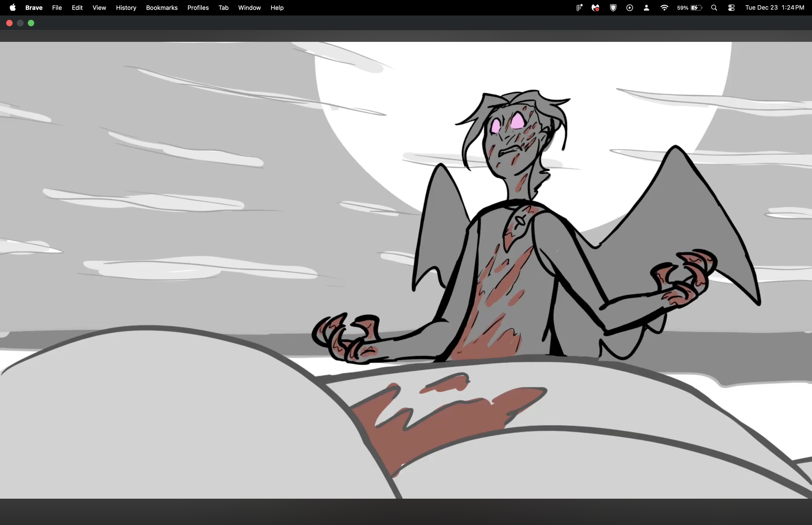Open the Profiles menu
The width and height of the screenshot is (812, 525).
click(198, 7)
